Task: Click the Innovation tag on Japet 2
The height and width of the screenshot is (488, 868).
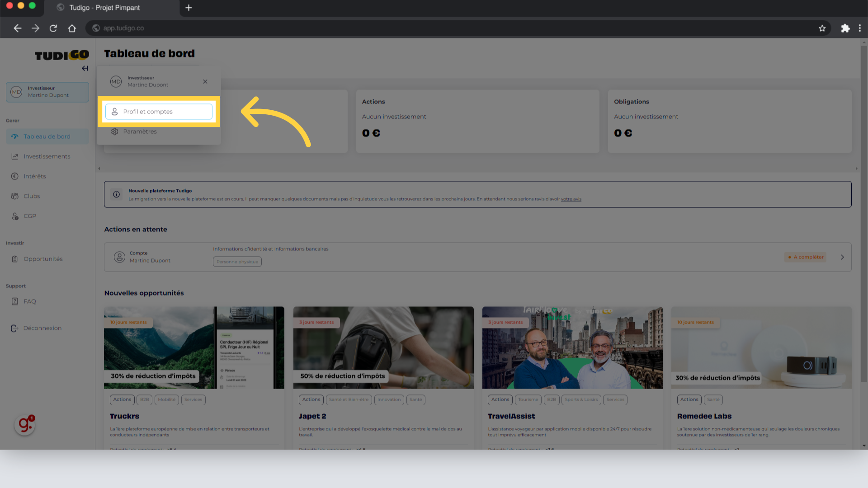Action: tap(389, 399)
